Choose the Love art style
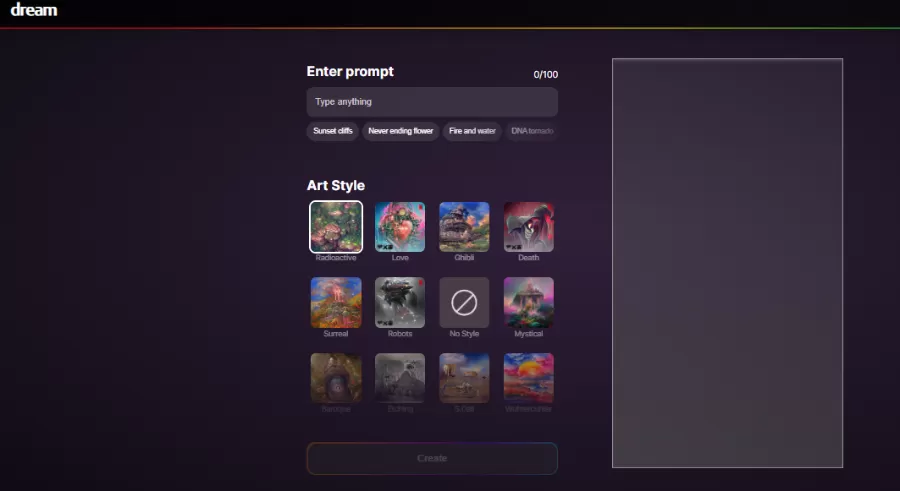 (x=400, y=227)
